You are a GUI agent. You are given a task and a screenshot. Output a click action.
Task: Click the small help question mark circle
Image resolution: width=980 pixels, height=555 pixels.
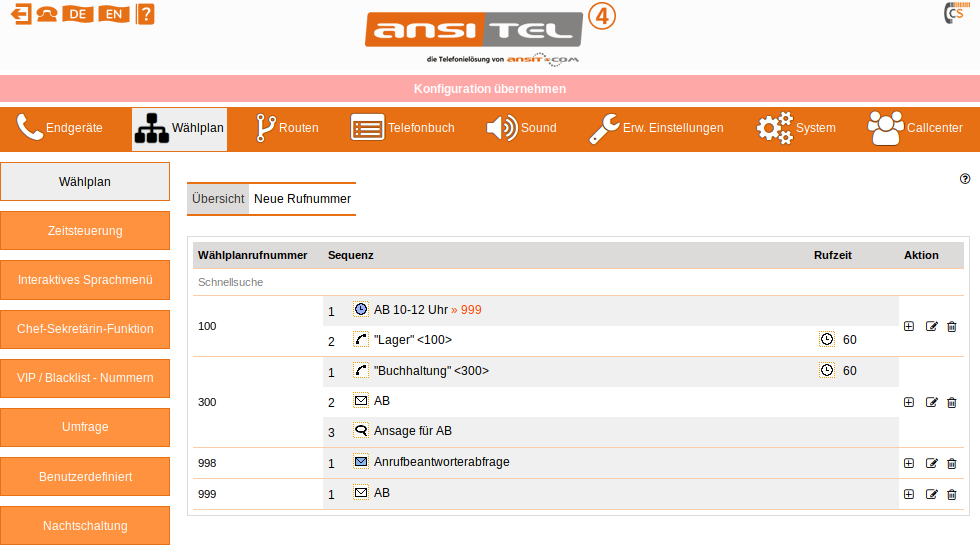coord(965,179)
